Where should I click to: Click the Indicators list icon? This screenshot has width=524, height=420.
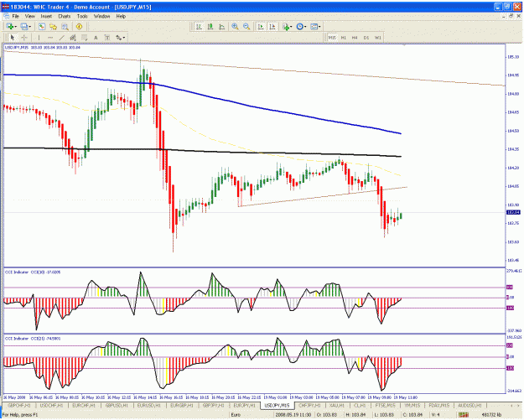point(286,26)
